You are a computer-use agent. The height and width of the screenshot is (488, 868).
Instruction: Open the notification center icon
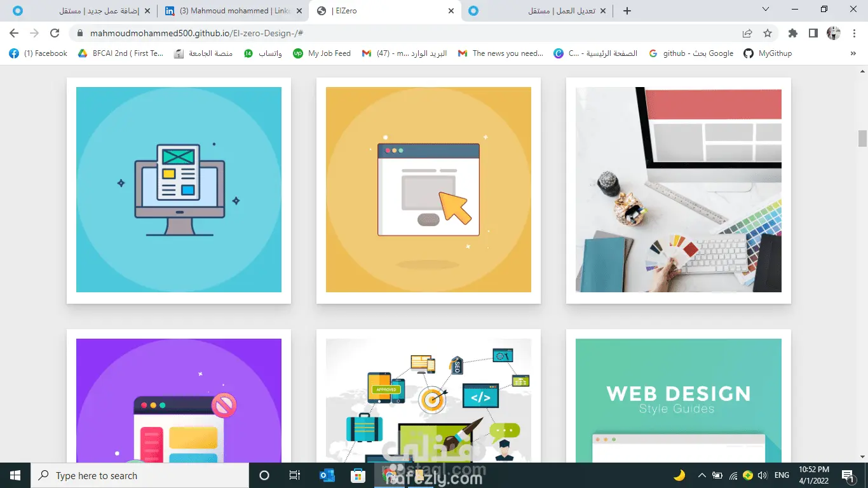click(847, 475)
